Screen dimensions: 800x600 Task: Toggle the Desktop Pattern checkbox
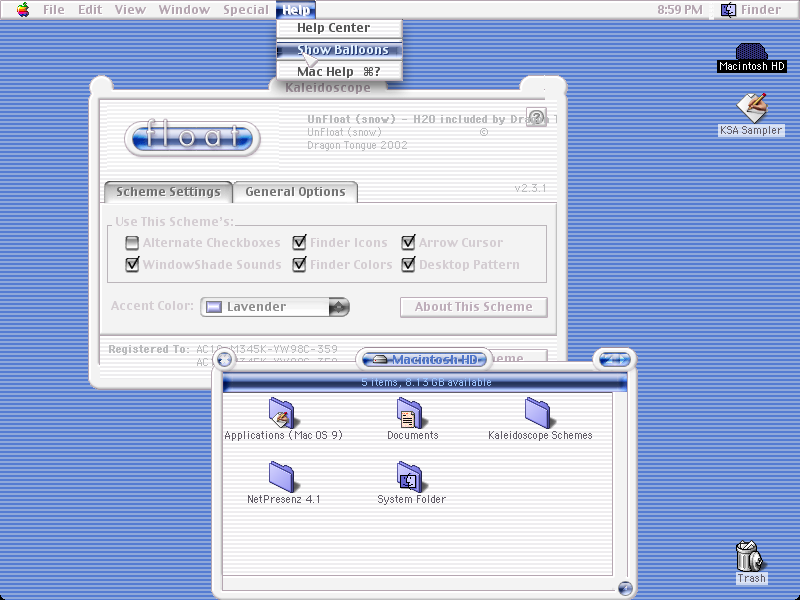(408, 264)
